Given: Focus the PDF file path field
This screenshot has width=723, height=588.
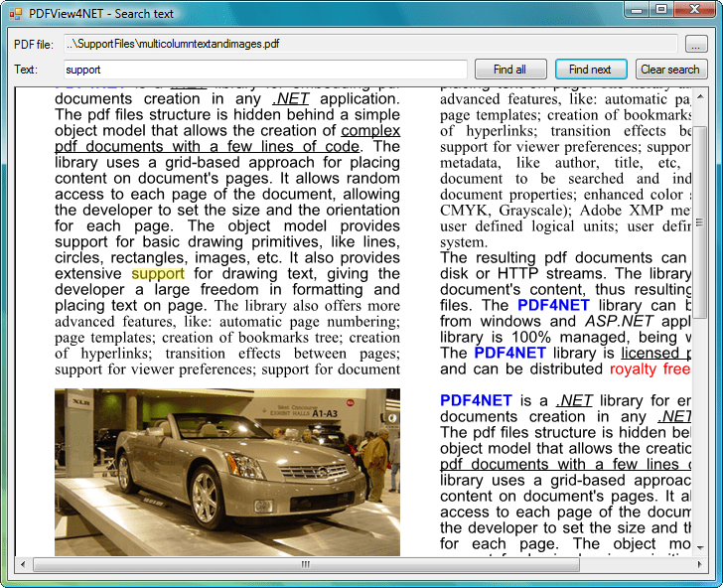Looking at the screenshot, I should click(x=370, y=44).
